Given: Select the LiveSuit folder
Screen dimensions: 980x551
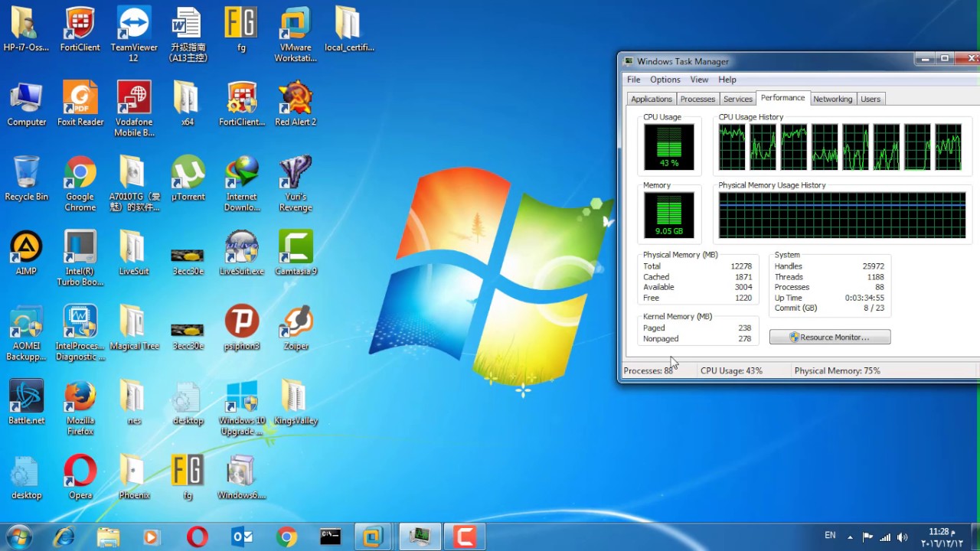Looking at the screenshot, I should pyautogui.click(x=134, y=253).
